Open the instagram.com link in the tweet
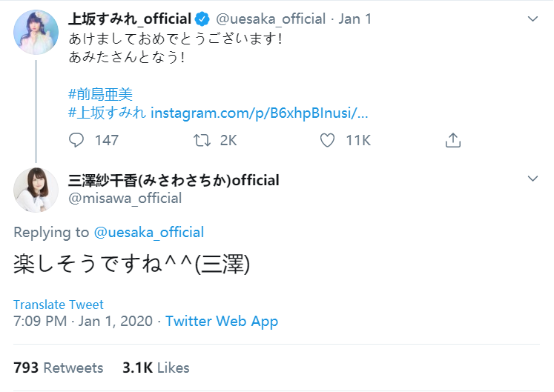Viewport: 554px width, 392px height. point(259,113)
